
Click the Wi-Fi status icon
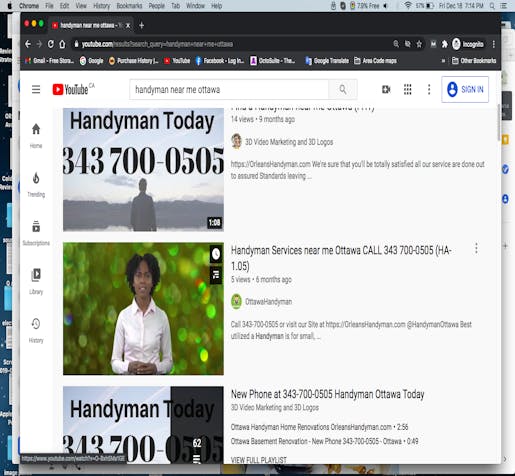(407, 5)
